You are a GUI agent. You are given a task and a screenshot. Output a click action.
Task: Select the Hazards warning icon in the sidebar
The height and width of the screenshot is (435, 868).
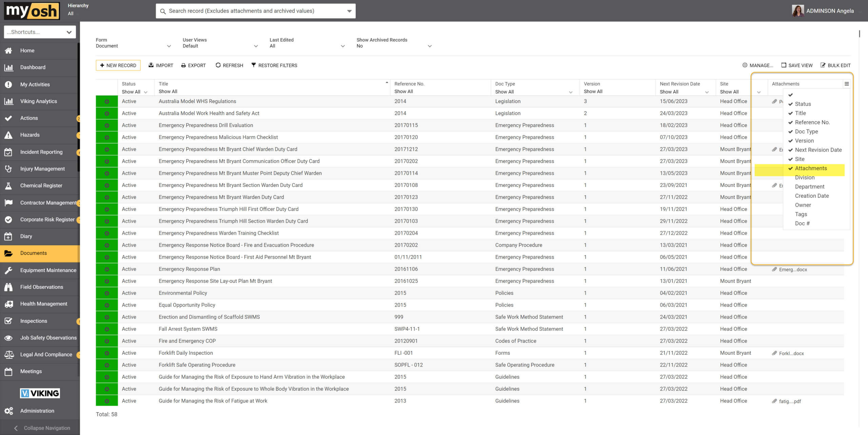click(x=9, y=135)
